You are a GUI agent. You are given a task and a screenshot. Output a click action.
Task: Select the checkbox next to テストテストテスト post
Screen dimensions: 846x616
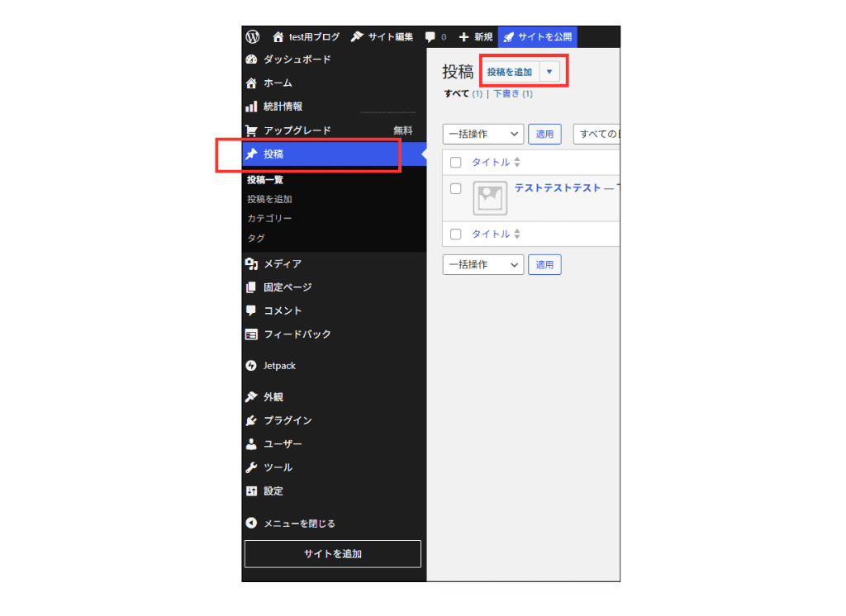pyautogui.click(x=454, y=188)
